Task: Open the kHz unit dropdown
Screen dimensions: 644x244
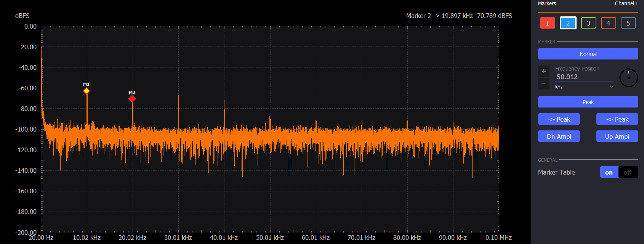Action: click(584, 87)
